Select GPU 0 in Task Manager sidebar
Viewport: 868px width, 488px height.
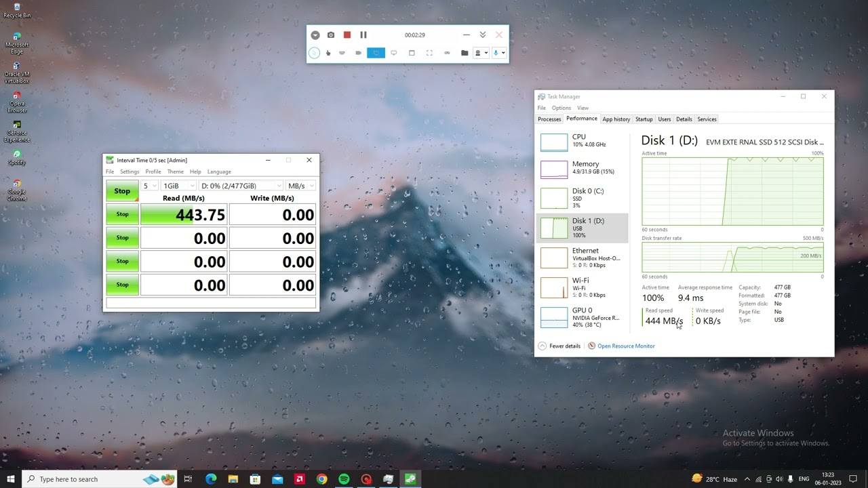(x=583, y=317)
